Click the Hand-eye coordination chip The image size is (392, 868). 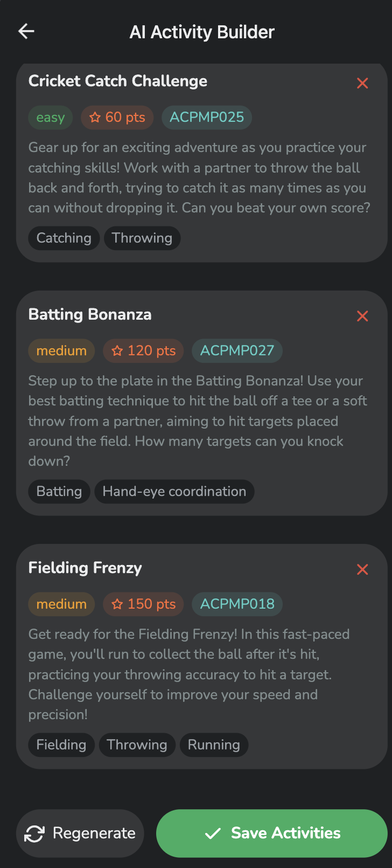click(174, 491)
